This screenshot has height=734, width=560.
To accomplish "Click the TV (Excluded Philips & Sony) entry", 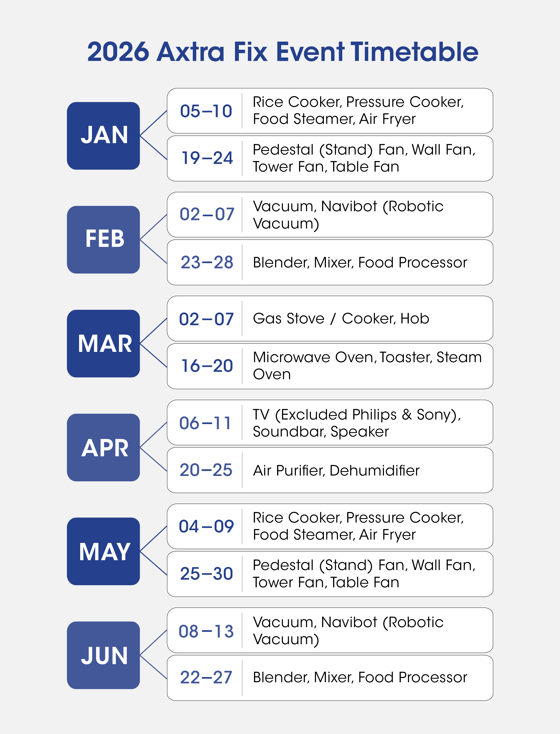I will 357,415.
